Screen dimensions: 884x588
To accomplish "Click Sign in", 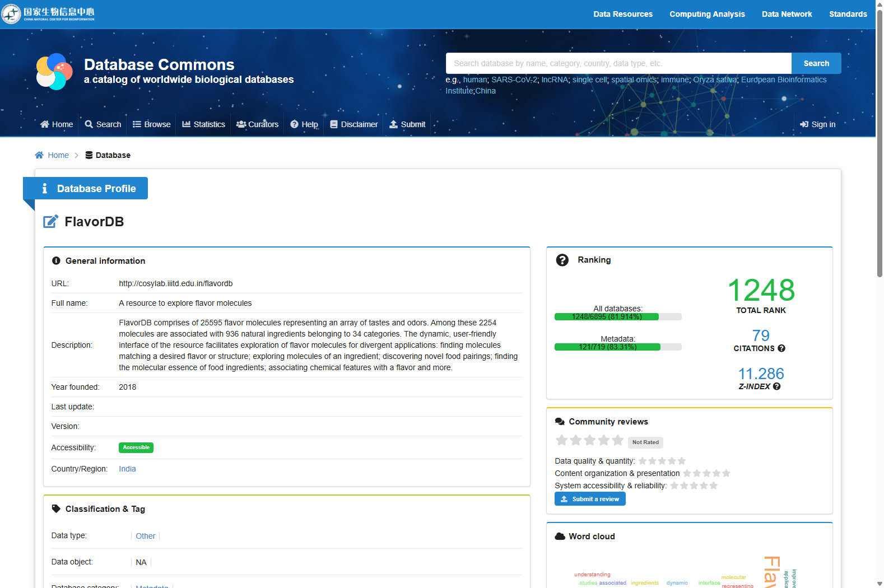I will (x=818, y=124).
